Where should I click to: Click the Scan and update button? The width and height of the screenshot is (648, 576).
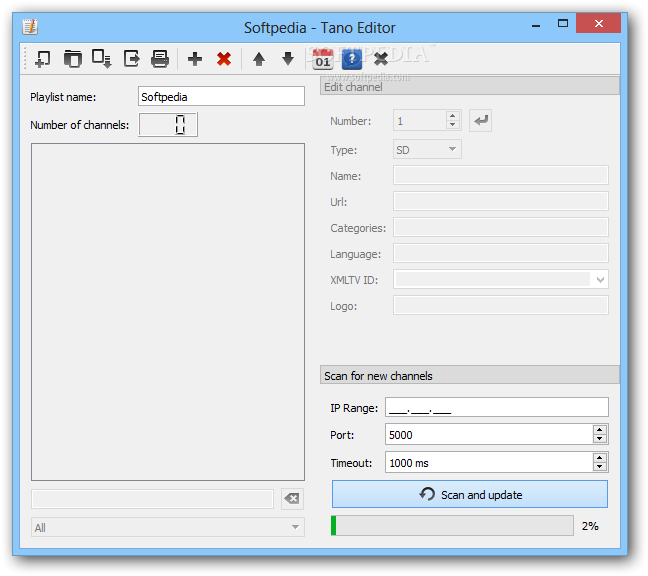pos(470,494)
